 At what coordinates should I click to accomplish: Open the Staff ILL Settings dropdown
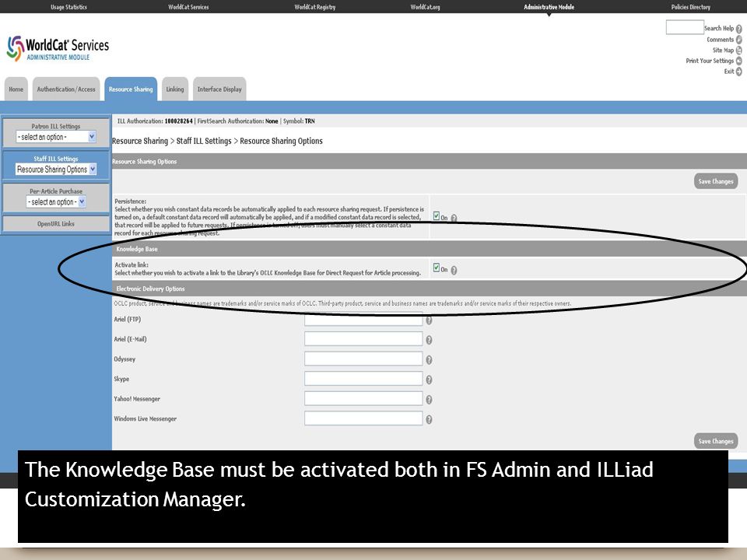(56, 170)
